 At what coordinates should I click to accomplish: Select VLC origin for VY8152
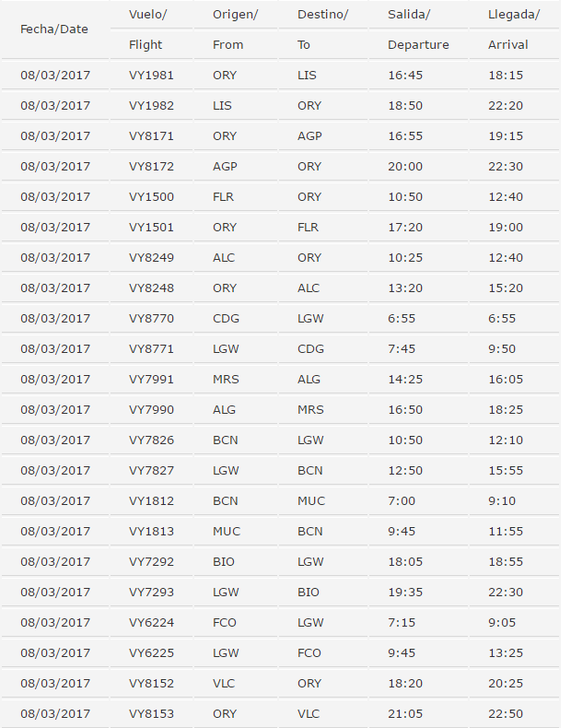(x=224, y=684)
